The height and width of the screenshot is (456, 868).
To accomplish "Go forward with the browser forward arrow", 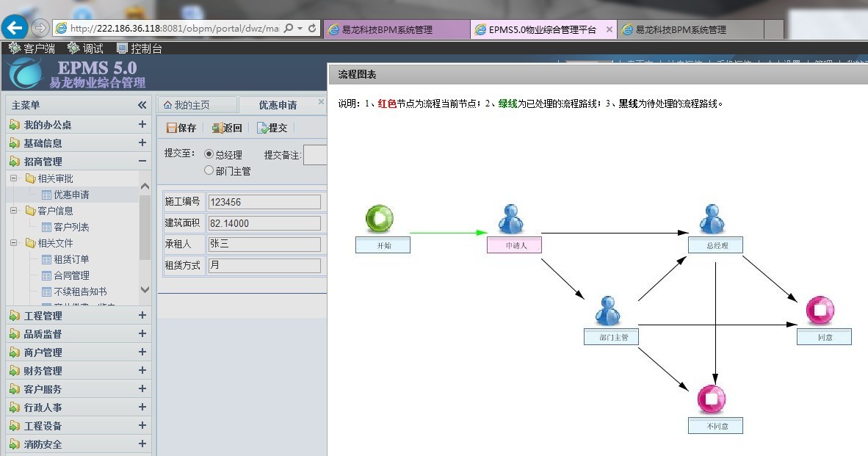I will pos(40,27).
